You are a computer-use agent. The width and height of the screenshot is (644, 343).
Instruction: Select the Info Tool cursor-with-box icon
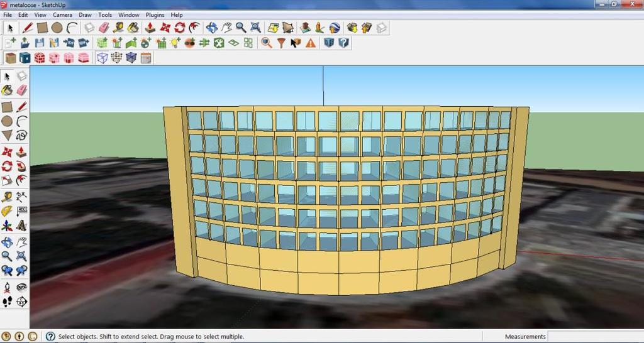pos(296,43)
